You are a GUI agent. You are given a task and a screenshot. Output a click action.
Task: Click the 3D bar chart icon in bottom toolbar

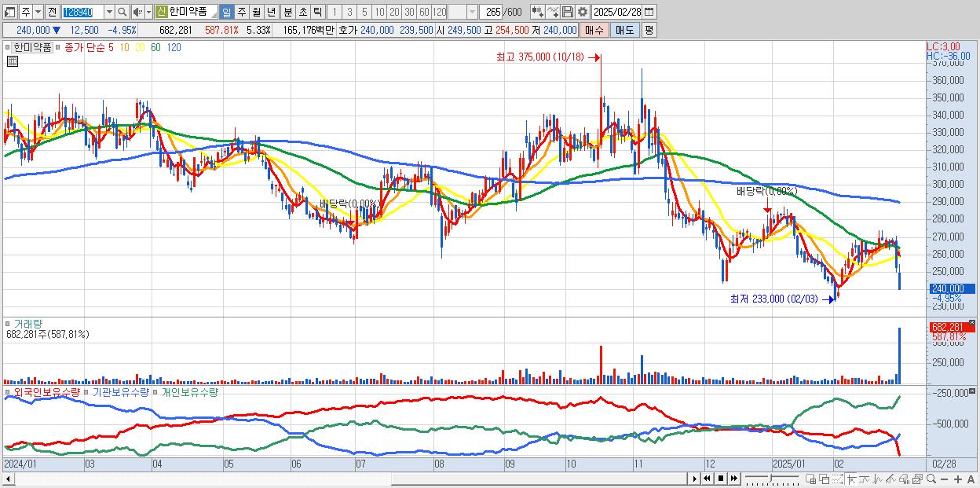click(x=904, y=479)
